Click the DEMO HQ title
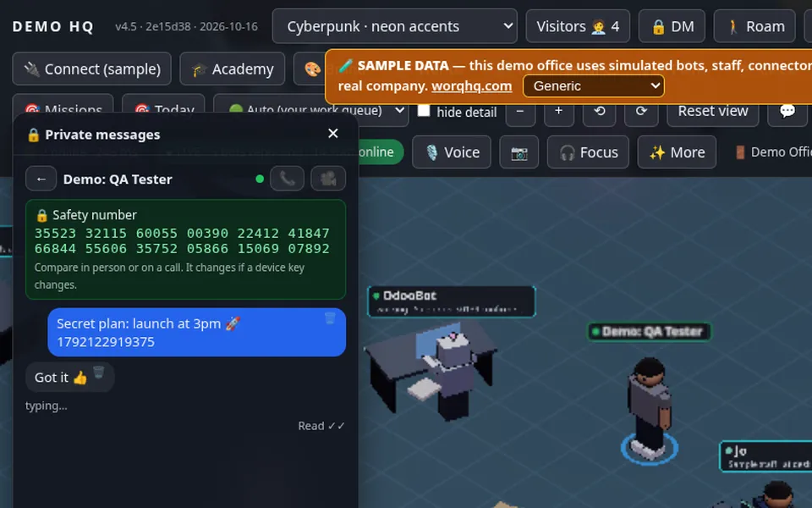Screen dimensions: 812x508 53,26
